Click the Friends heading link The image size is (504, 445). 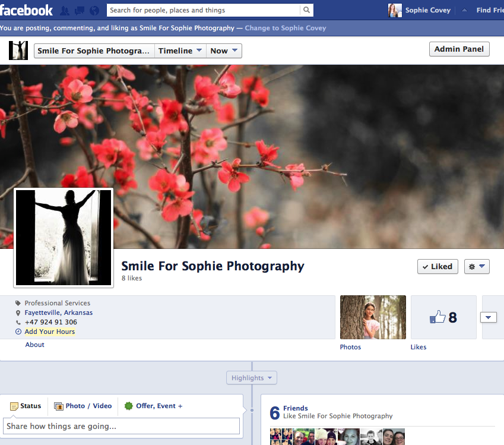tap(296, 408)
